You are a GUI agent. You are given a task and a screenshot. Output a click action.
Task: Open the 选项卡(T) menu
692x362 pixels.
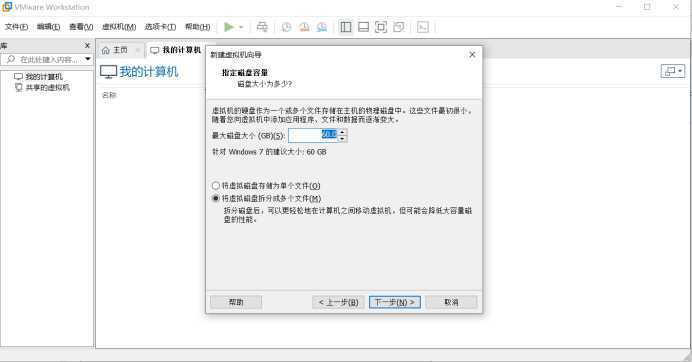(160, 27)
